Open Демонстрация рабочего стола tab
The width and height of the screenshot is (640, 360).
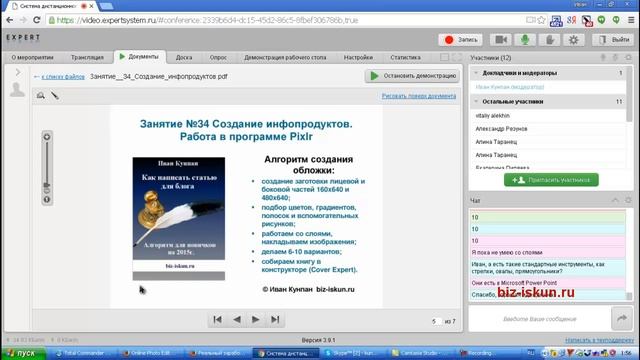pyautogui.click(x=285, y=58)
